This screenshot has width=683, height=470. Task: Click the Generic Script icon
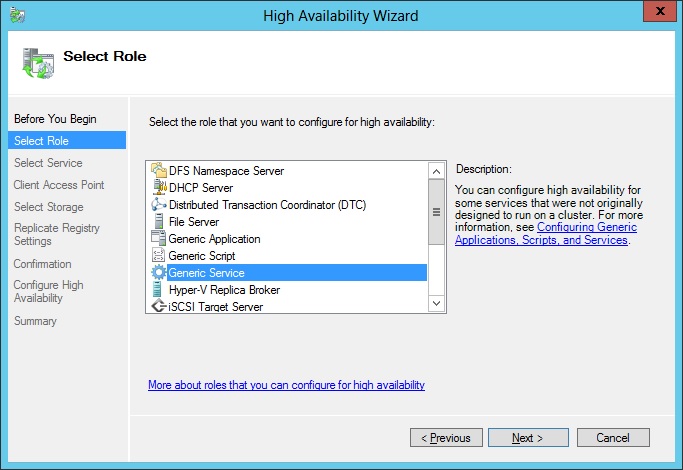click(158, 255)
